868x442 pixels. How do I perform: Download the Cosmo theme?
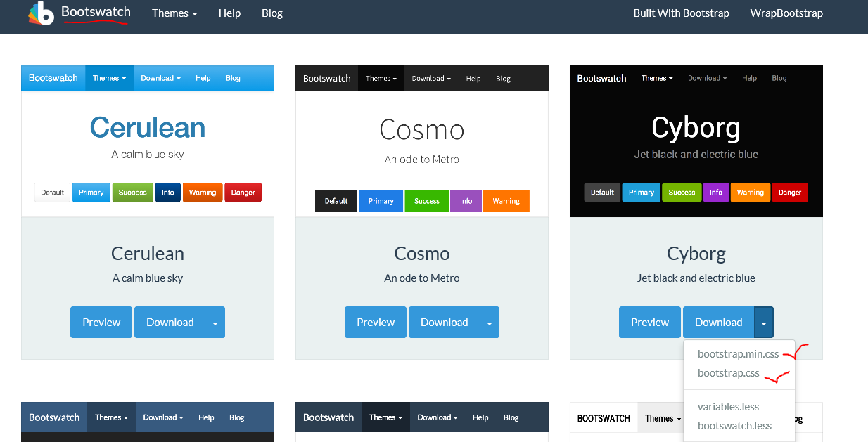(x=444, y=323)
